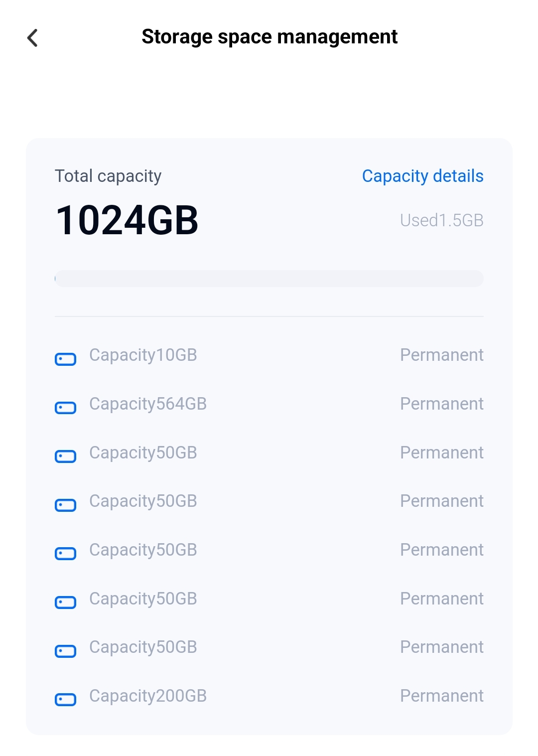Click the Used1.5GB usage text

(441, 220)
